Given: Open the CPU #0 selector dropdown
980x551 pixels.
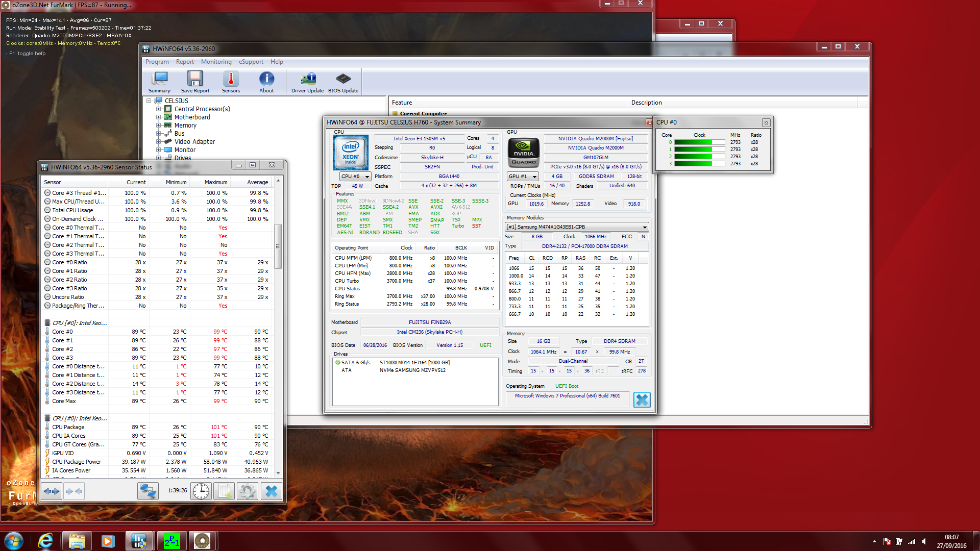Looking at the screenshot, I should coord(355,177).
